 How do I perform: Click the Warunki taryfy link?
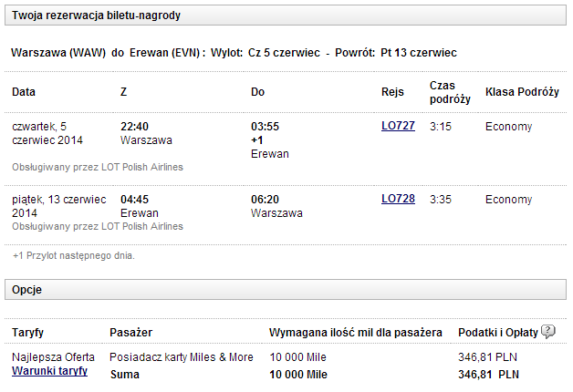click(x=49, y=372)
